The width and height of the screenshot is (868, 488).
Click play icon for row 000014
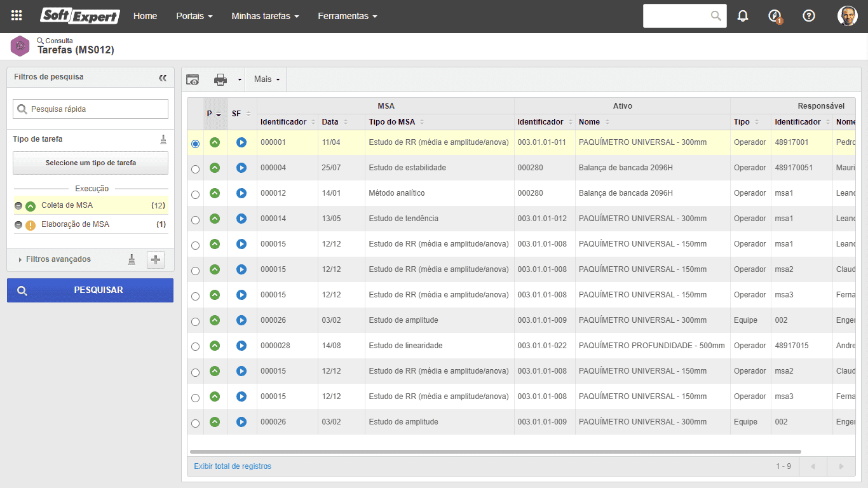point(241,219)
